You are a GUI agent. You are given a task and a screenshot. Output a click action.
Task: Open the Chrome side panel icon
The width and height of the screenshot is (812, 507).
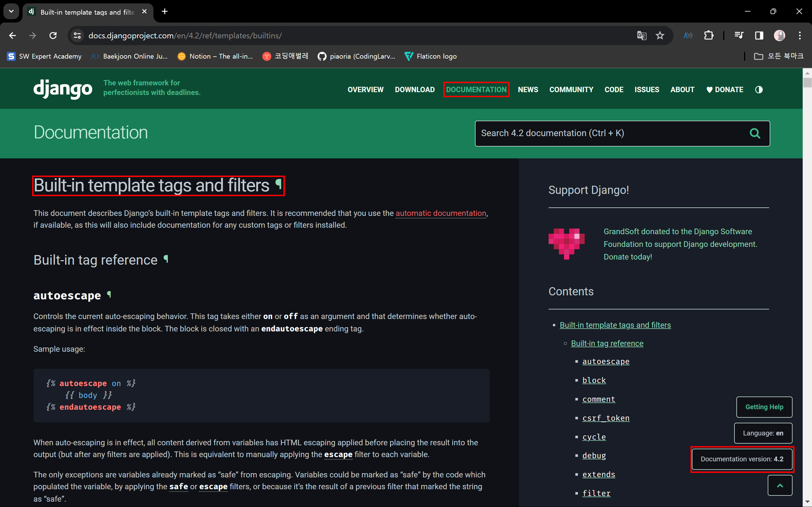click(759, 36)
